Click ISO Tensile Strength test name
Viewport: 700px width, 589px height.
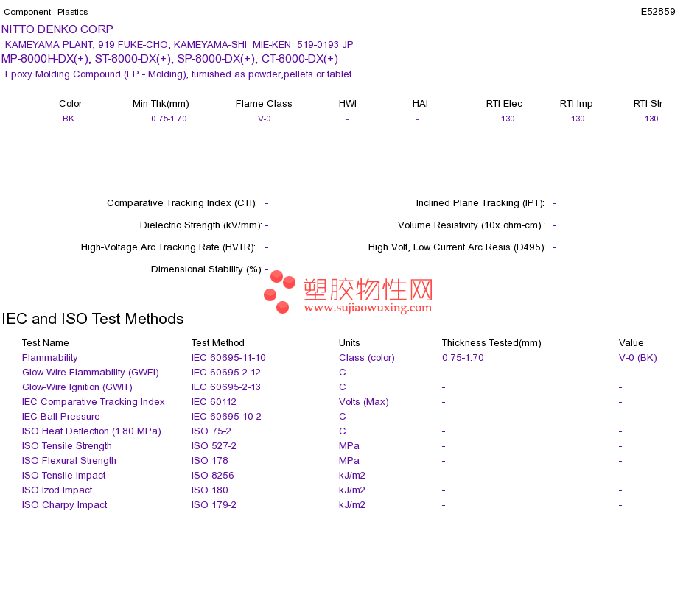point(67,446)
